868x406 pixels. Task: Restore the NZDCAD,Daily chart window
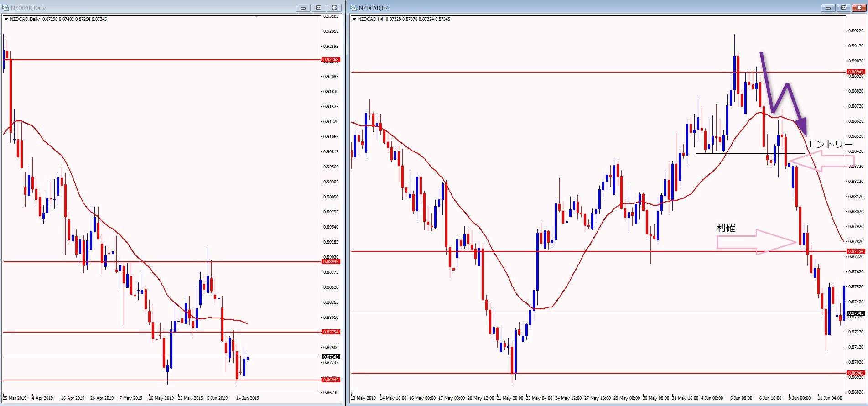(x=318, y=8)
